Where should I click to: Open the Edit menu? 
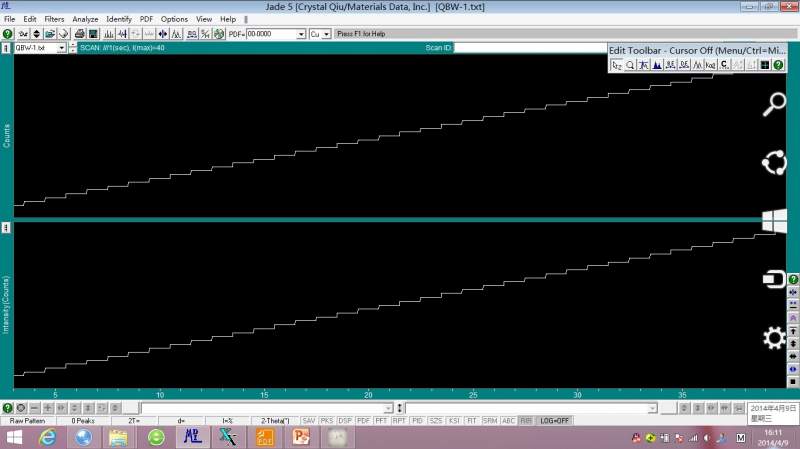[30, 19]
